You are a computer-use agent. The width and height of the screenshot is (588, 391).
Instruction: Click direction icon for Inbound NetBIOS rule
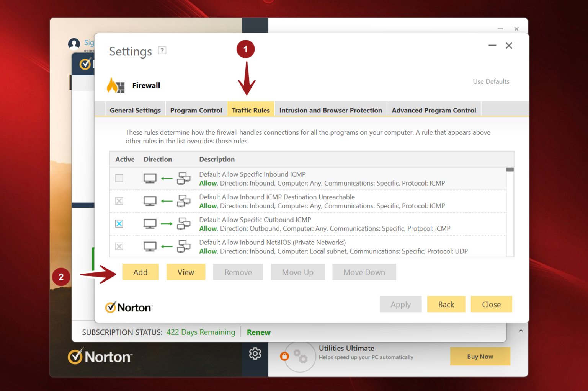point(167,246)
